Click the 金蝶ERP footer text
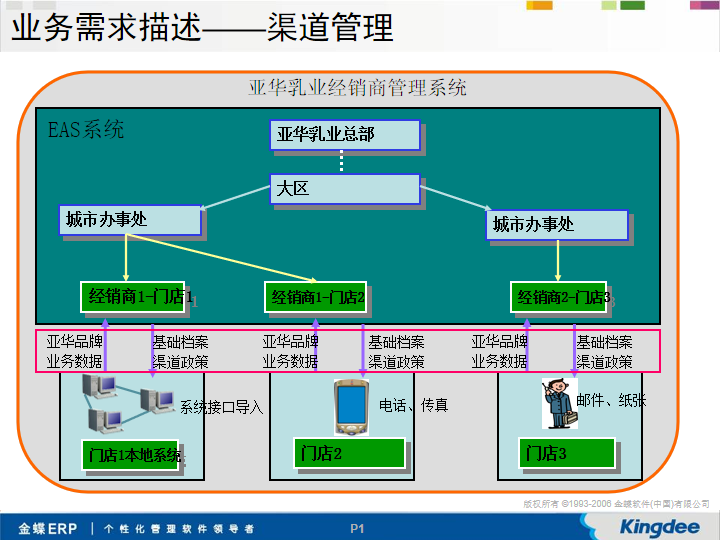The width and height of the screenshot is (720, 540). 48,529
